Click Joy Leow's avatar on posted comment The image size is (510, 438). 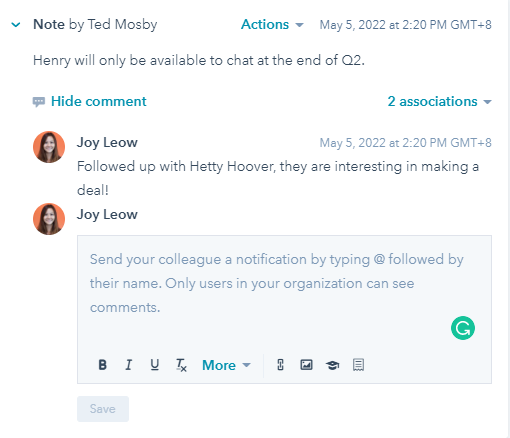click(x=49, y=147)
